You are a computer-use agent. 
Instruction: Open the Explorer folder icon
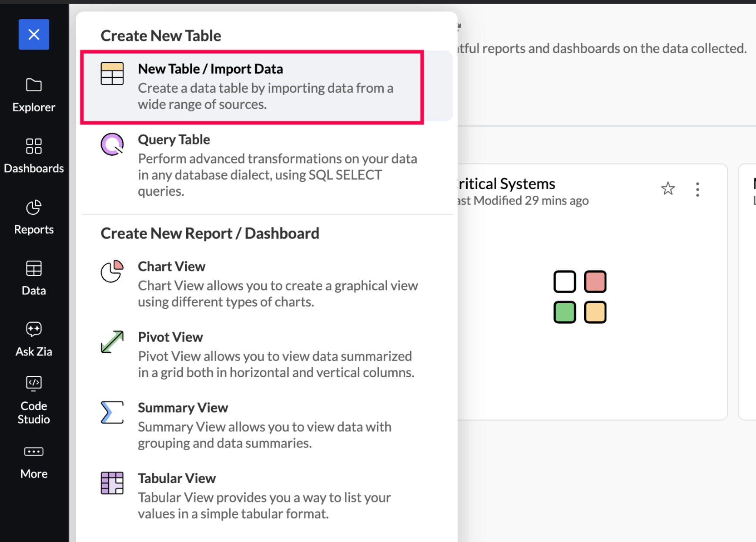[x=34, y=85]
